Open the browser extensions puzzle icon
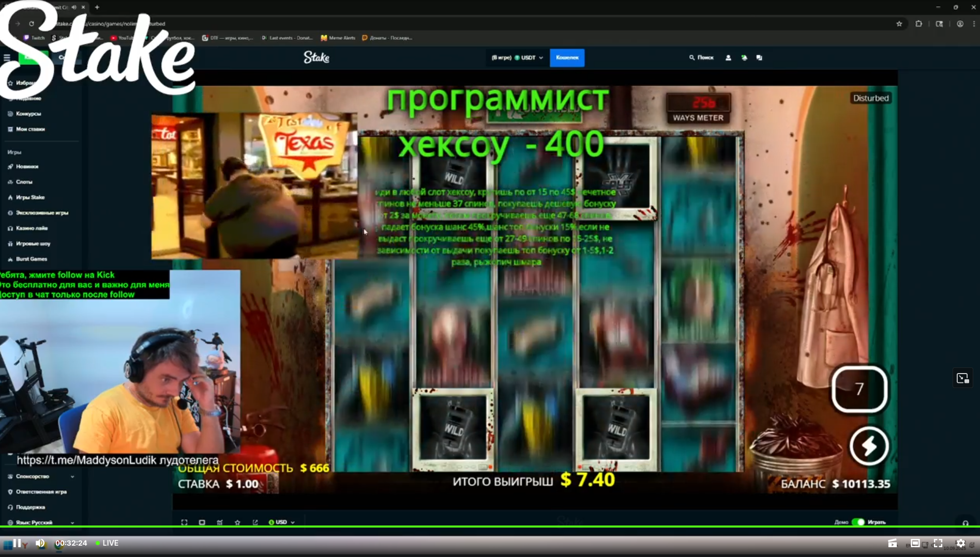This screenshot has height=557, width=980. [919, 24]
